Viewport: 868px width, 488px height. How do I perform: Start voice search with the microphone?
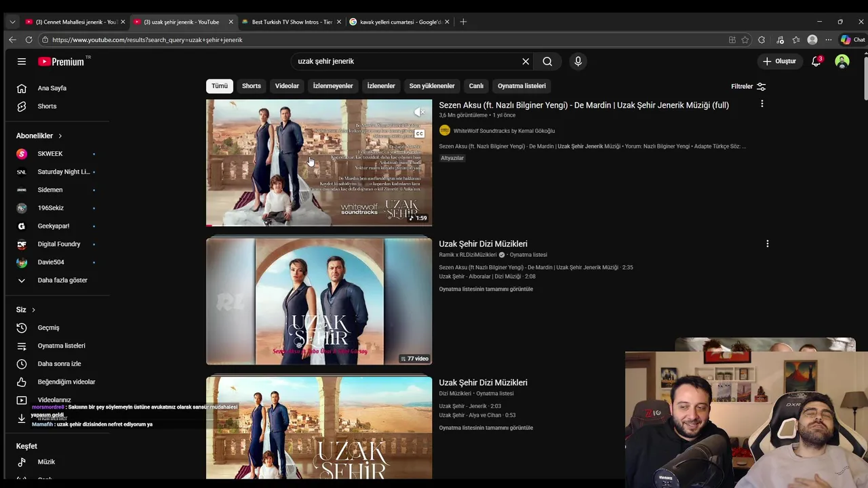click(x=578, y=61)
